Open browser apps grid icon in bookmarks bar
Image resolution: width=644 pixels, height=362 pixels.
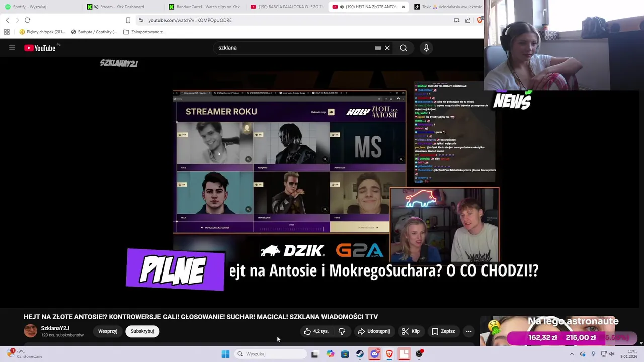pos(7,32)
